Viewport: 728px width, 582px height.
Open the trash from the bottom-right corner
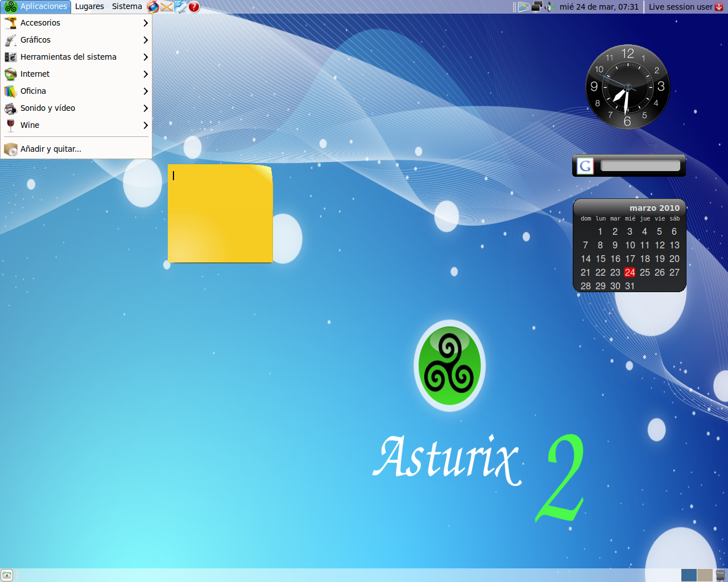point(720,575)
